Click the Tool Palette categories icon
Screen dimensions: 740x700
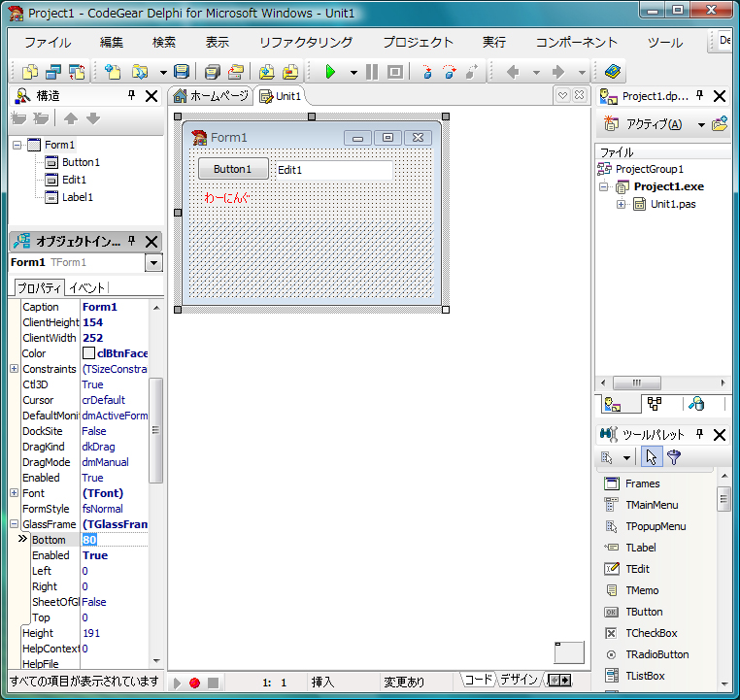click(x=607, y=457)
